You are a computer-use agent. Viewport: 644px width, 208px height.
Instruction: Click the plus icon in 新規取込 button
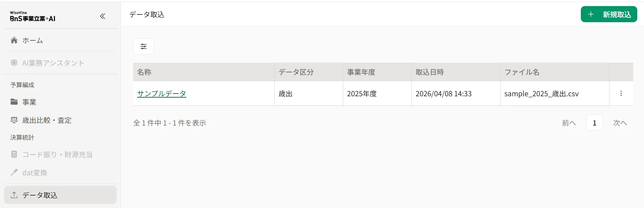point(591,14)
